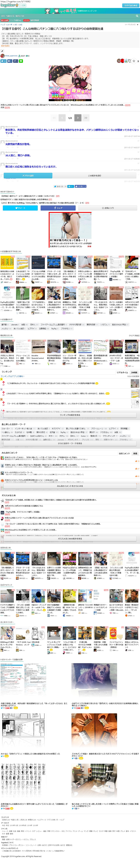Click the star お気に入り button
The height and width of the screenshot is (868, 140).
pos(108,208)
